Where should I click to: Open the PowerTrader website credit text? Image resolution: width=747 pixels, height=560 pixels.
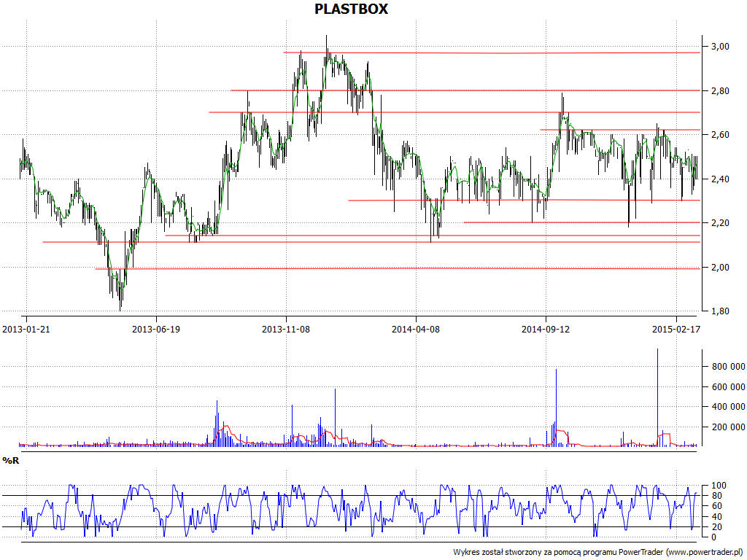(597, 552)
